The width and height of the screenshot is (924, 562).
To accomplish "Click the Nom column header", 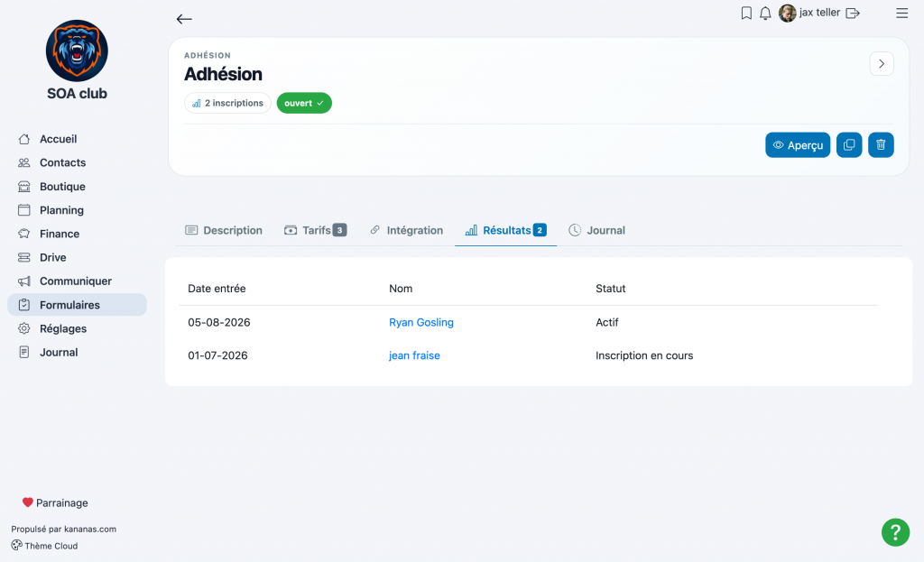I will pos(401,289).
